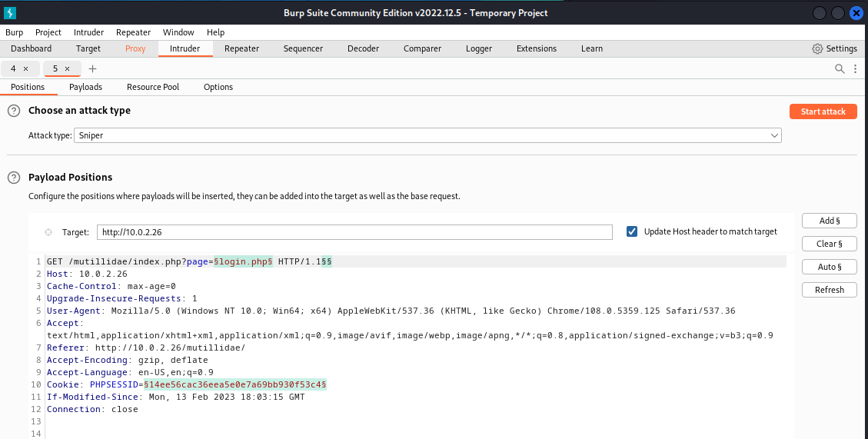
Task: Open the Options sub-tab
Action: tap(218, 87)
